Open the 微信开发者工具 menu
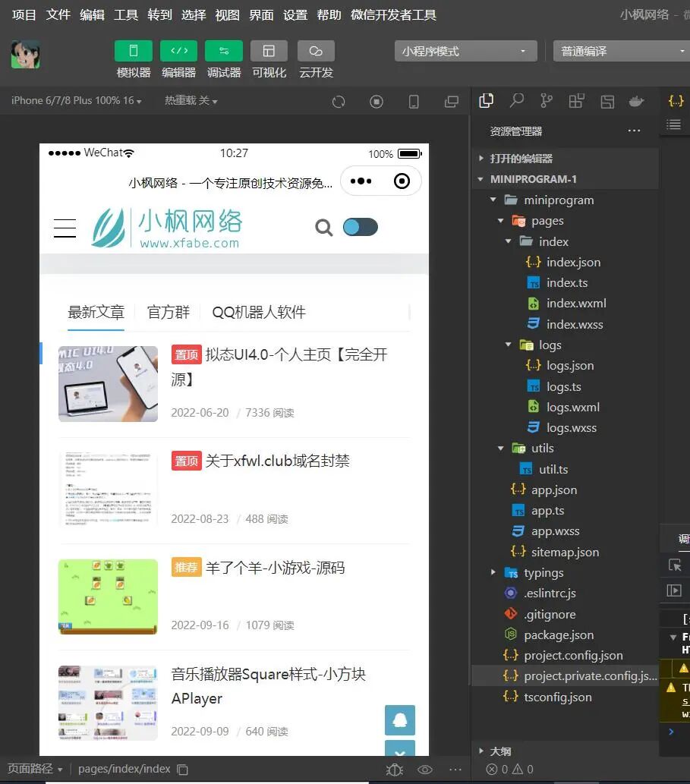This screenshot has height=784, width=690. point(393,15)
